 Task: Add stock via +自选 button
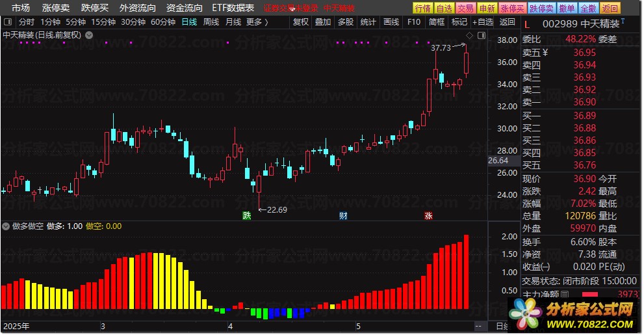coord(483,21)
